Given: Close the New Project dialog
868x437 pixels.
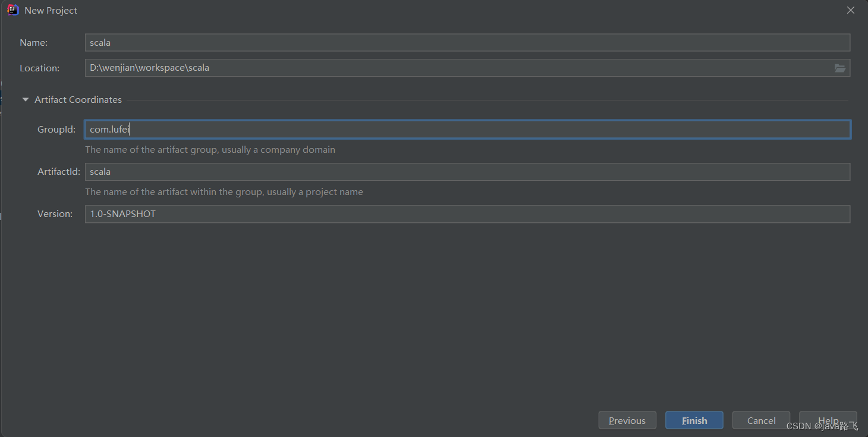Looking at the screenshot, I should (x=851, y=10).
